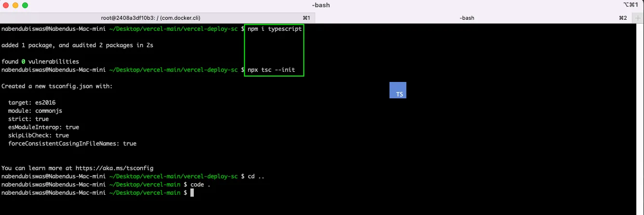Click the 'added 1 package, and audited' line
This screenshot has height=215, width=644.
[77, 45]
